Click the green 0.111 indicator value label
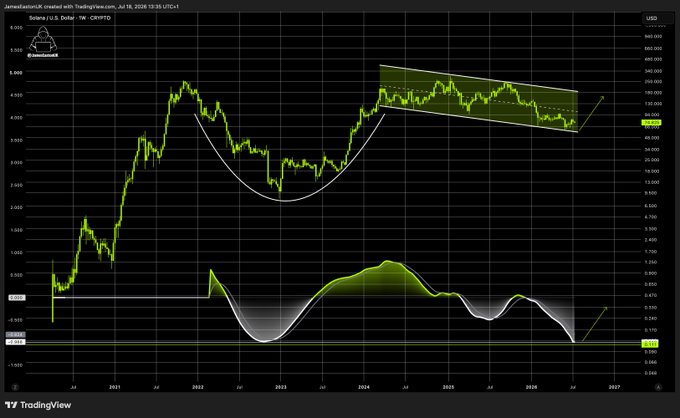680x418 pixels. (x=650, y=344)
